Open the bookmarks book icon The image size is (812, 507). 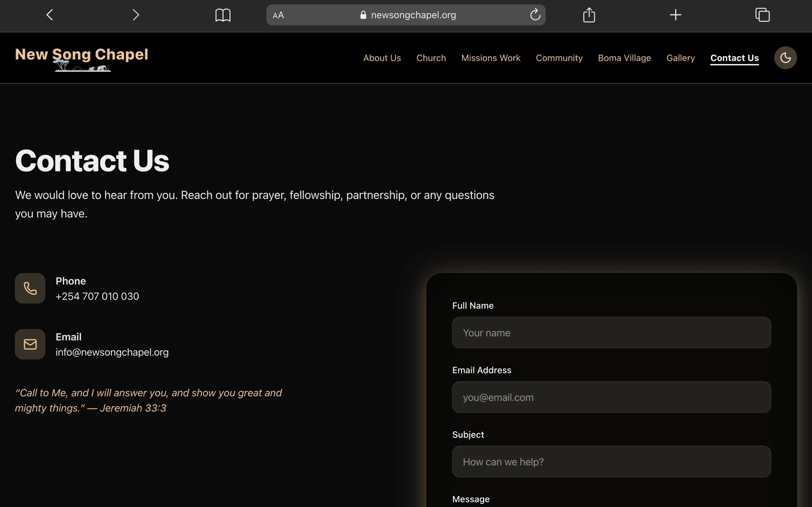(x=223, y=15)
